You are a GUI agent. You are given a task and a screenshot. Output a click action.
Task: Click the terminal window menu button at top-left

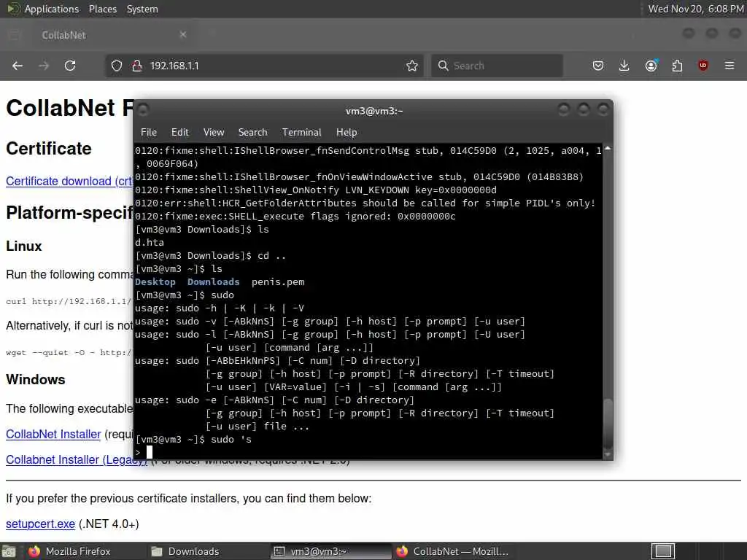coord(144,111)
